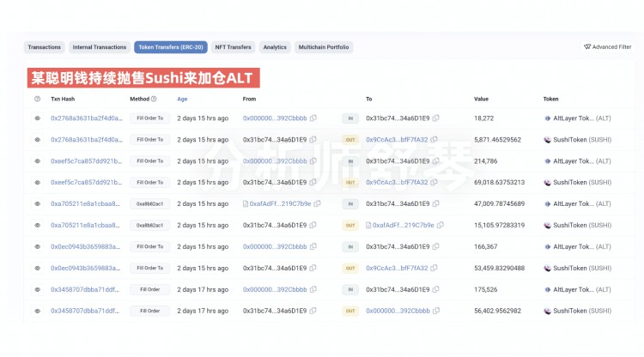Click the eye icon in the 47,009.78745689 ALT row
The height and width of the screenshot is (357, 644).
click(38, 203)
